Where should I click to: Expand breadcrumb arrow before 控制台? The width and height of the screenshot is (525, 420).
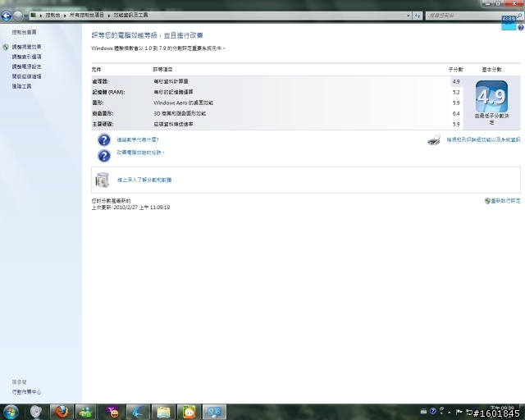click(x=41, y=16)
